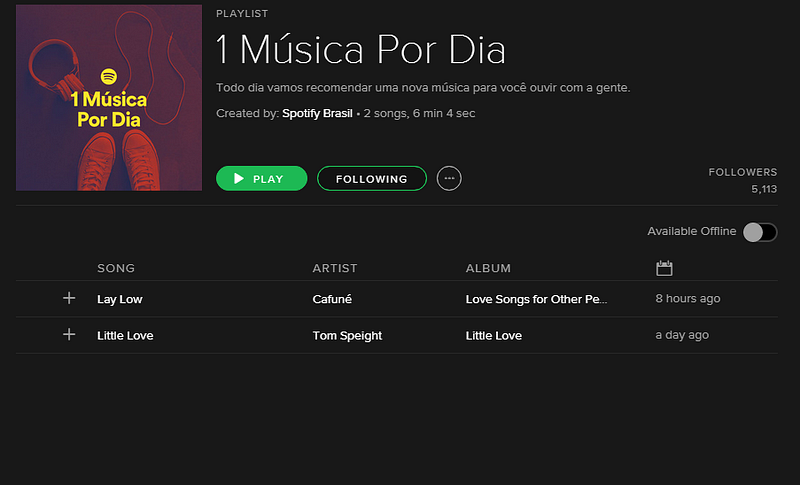Open the three-dot more options menu
The height and width of the screenshot is (485, 800).
tap(449, 178)
